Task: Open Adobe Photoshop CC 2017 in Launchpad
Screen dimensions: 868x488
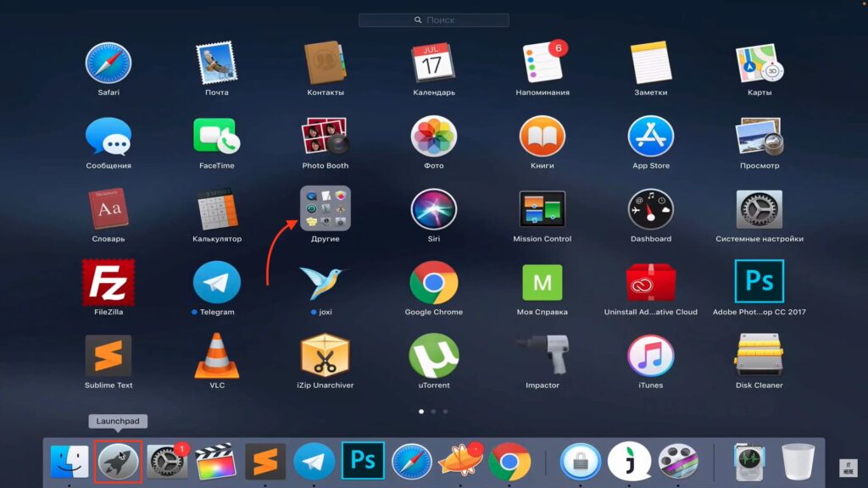Action: point(759,281)
